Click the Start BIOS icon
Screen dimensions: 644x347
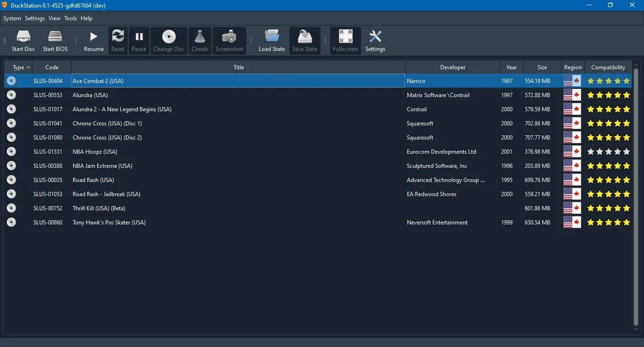55,41
